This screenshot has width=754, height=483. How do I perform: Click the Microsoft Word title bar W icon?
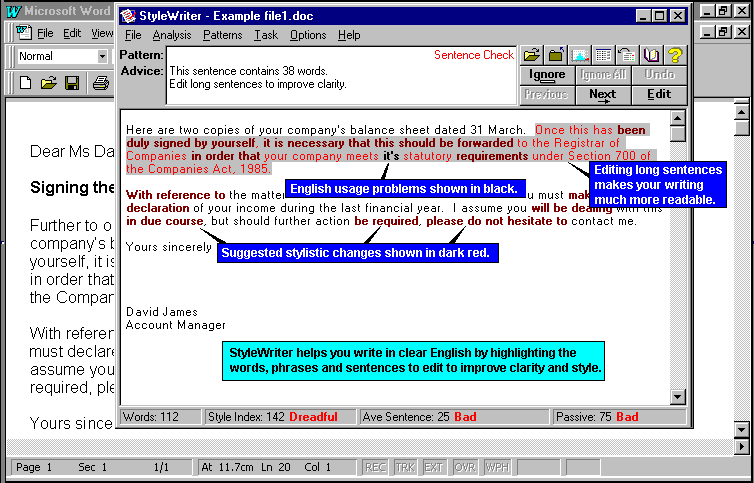(x=14, y=11)
